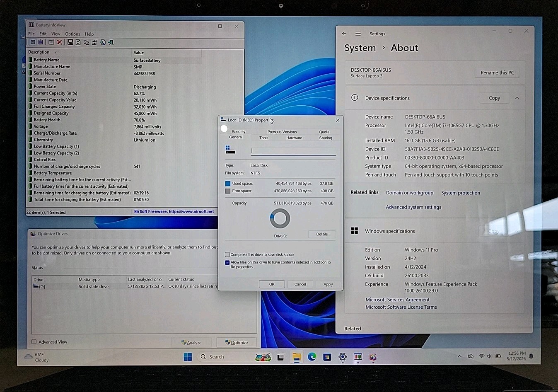The width and height of the screenshot is (558, 392).
Task: Sort by Value column header
Action: (167, 53)
